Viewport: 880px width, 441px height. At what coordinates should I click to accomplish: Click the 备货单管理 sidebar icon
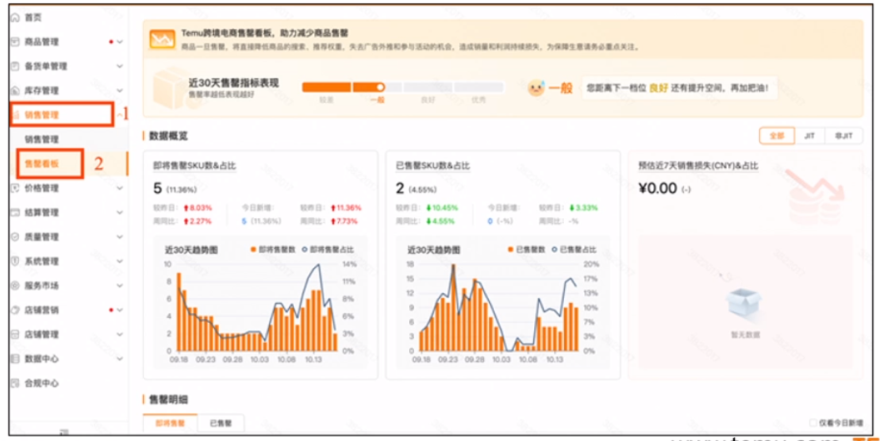[15, 66]
